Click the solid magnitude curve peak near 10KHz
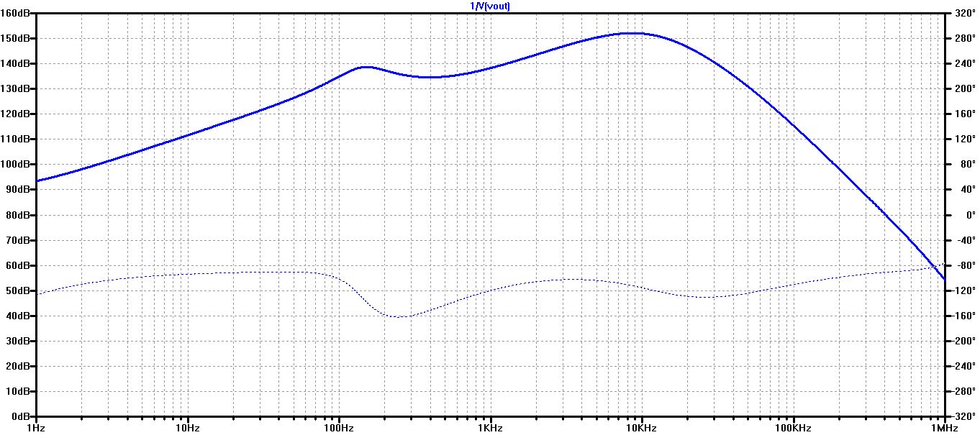Screen dimensions: 980x435 click(633, 33)
